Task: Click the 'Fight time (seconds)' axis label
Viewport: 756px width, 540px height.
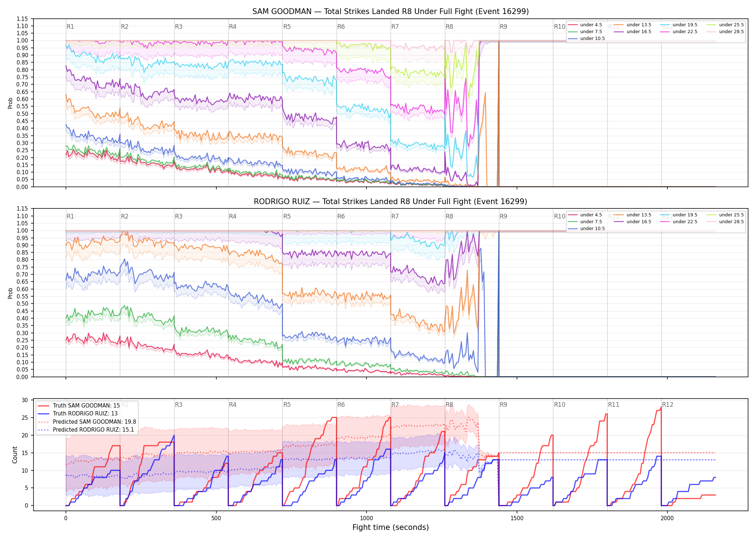Action: click(x=390, y=527)
